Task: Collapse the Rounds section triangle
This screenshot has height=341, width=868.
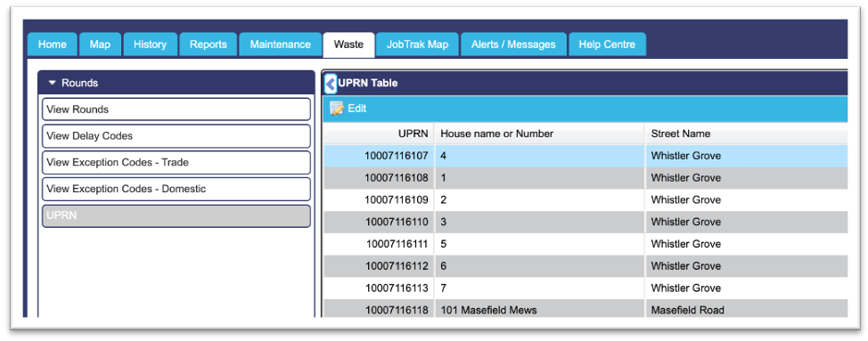Action: 52,83
